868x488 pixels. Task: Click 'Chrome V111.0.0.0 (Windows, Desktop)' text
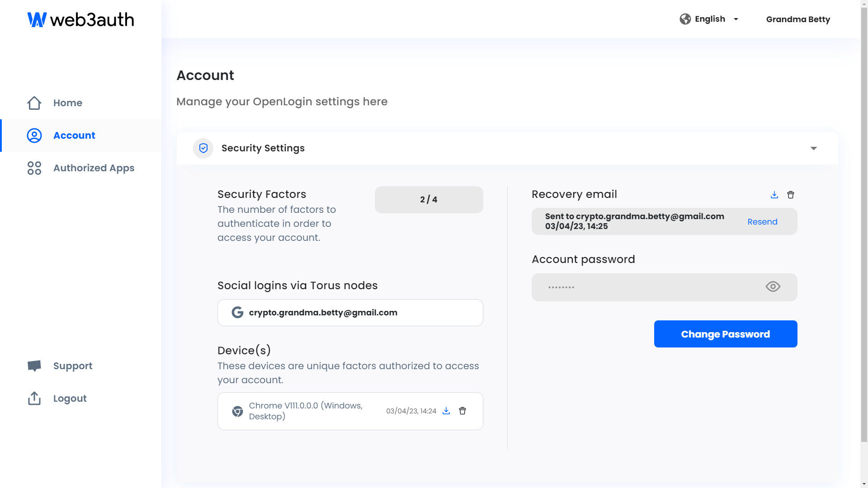click(x=306, y=411)
